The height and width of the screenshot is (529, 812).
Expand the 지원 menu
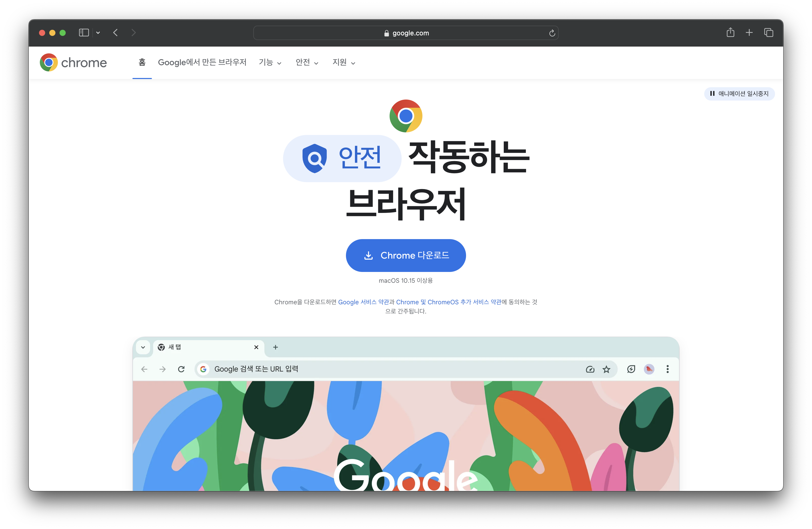344,62
